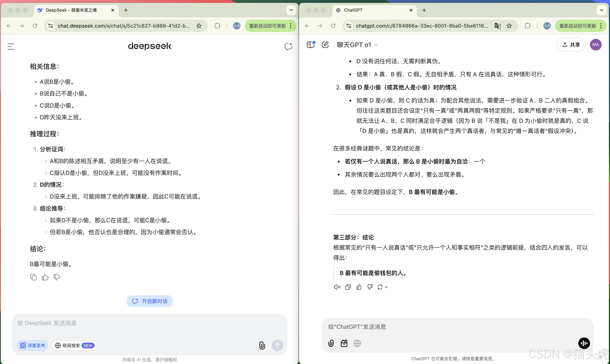Open the ChatGPT sidebar panel
The height and width of the screenshot is (364, 610).
pyautogui.click(x=310, y=44)
